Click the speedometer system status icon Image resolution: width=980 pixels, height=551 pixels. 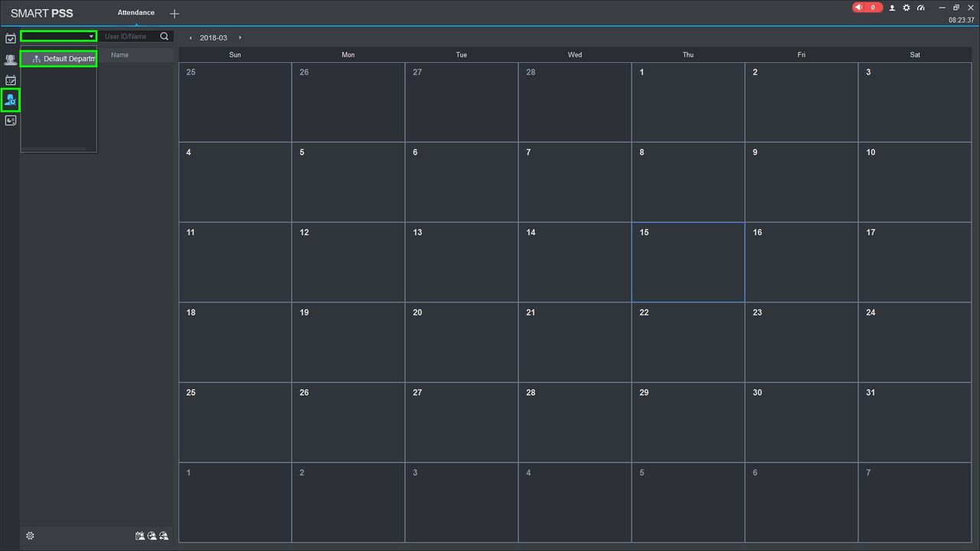(921, 8)
